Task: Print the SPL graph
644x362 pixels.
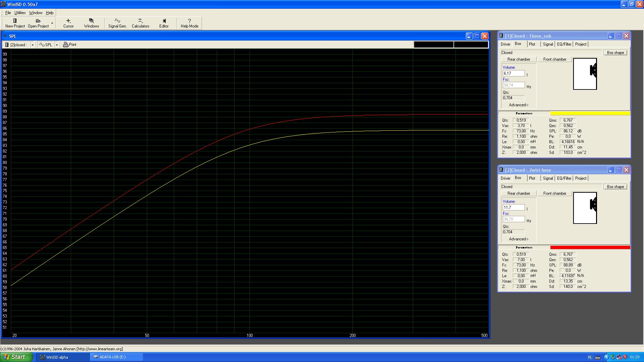Action: click(70, 45)
